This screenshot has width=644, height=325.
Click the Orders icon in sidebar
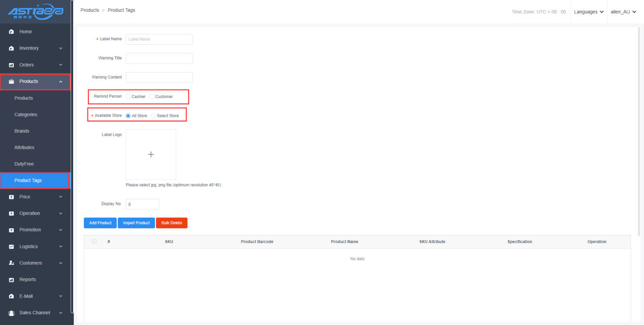[11, 65]
